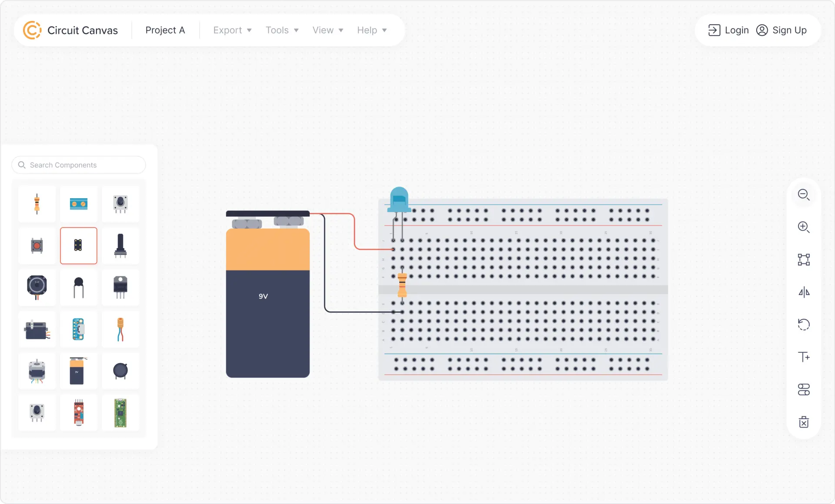Pick the blue screw terminal block component
The width and height of the screenshot is (835, 504).
79,204
